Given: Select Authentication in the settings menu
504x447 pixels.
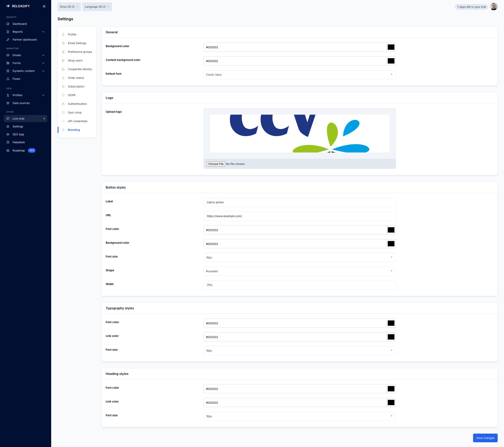Looking at the screenshot, I should [77, 104].
